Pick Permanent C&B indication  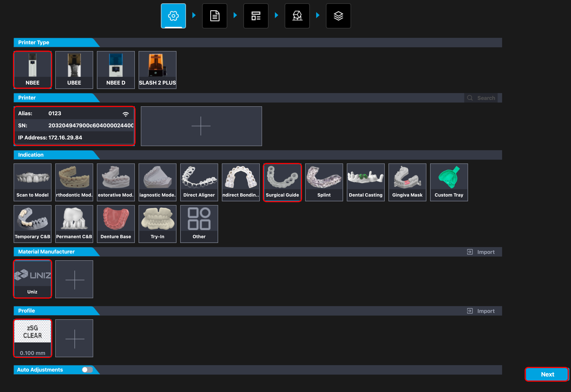point(74,224)
